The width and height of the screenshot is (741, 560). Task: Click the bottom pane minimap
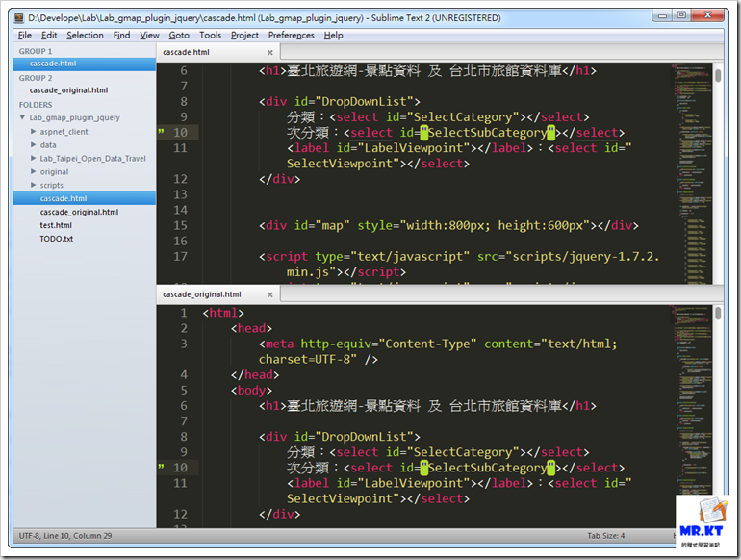pos(692,399)
